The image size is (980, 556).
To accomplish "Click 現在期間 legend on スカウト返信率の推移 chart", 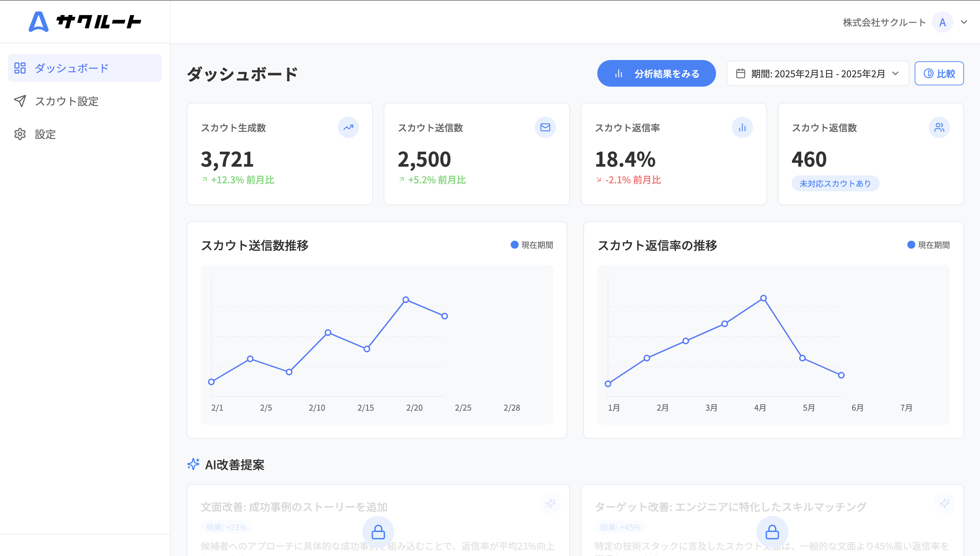I will [x=928, y=245].
